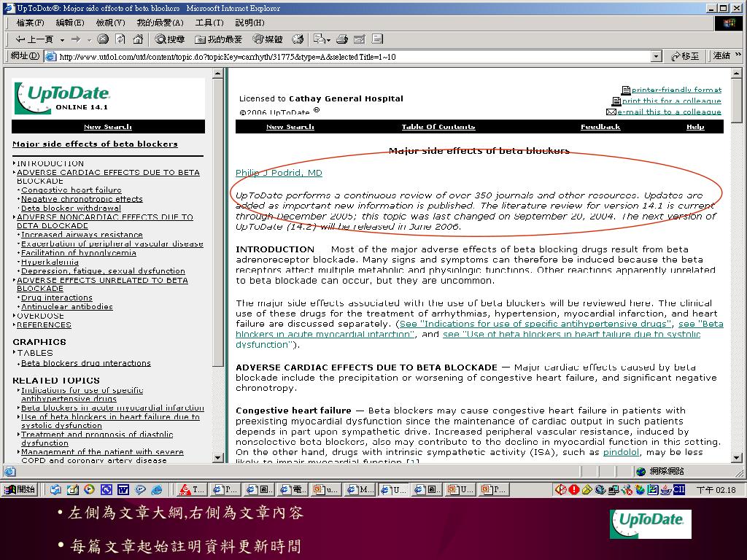Jump to Antinuclear antibodies outline item

pos(67,307)
